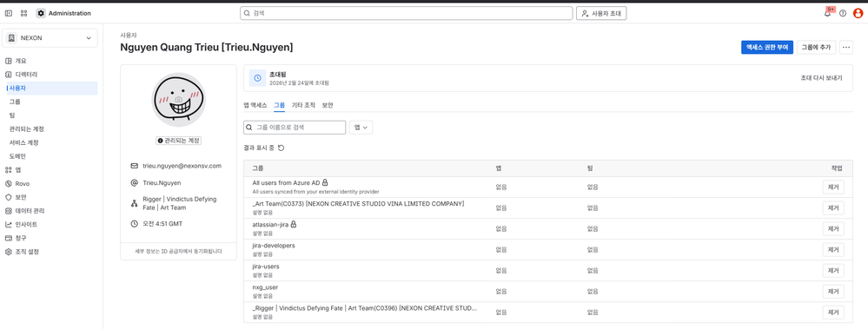Click the Administration gear icon
The height and width of the screenshot is (329, 868).
coord(41,13)
